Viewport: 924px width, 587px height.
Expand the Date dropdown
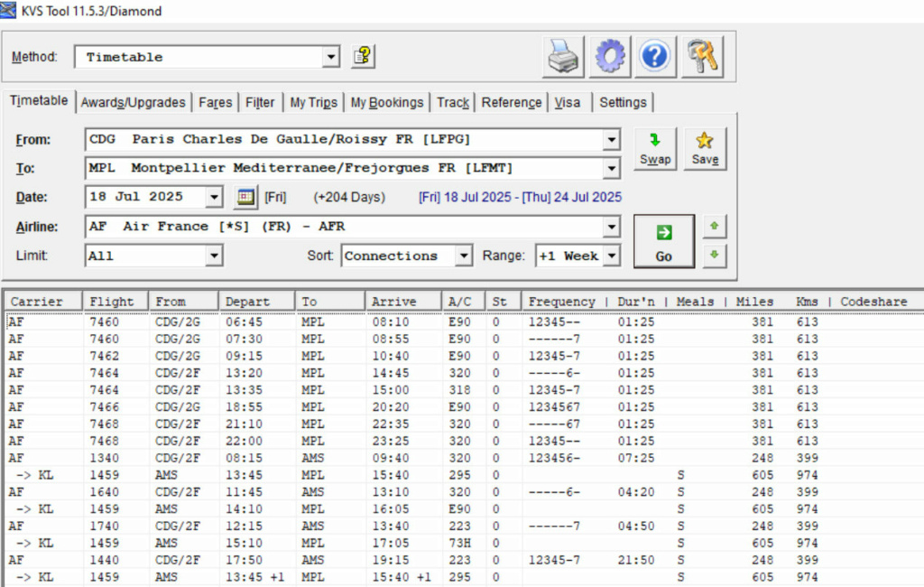215,197
